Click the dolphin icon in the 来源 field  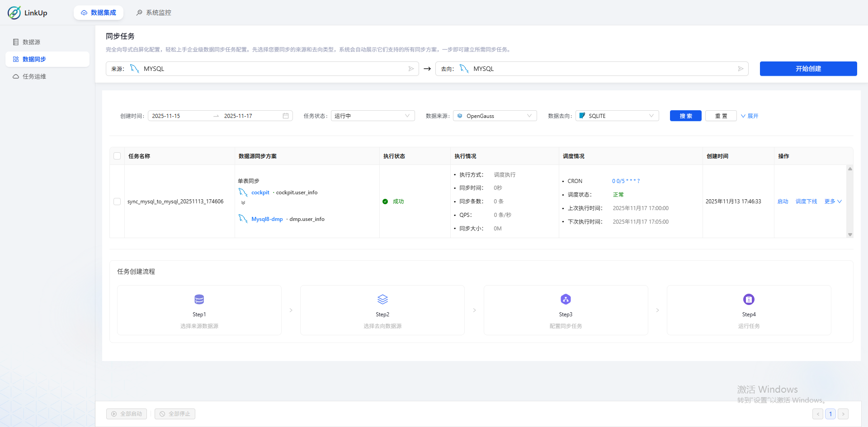point(134,68)
